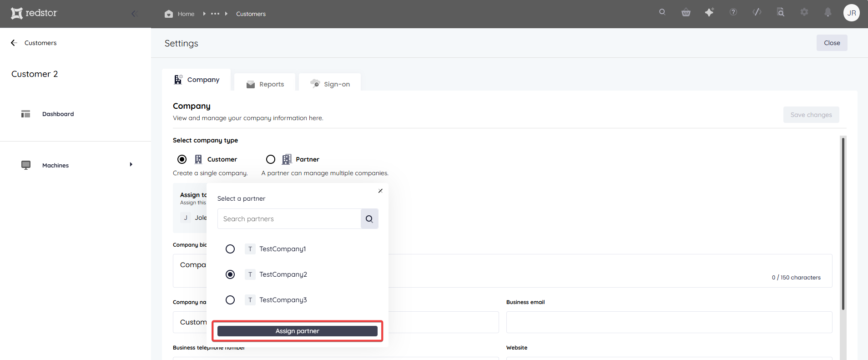
Task: Click the T avatar for TestCompany1
Action: [250, 249]
